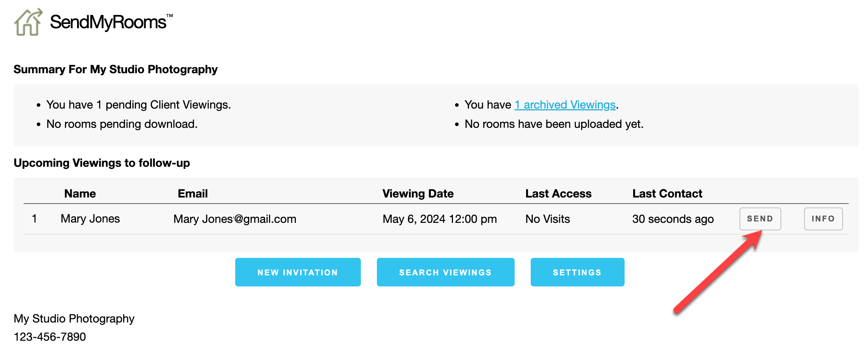Click the May 6, 2024 viewing date
This screenshot has height=355, width=868.
[x=440, y=219]
